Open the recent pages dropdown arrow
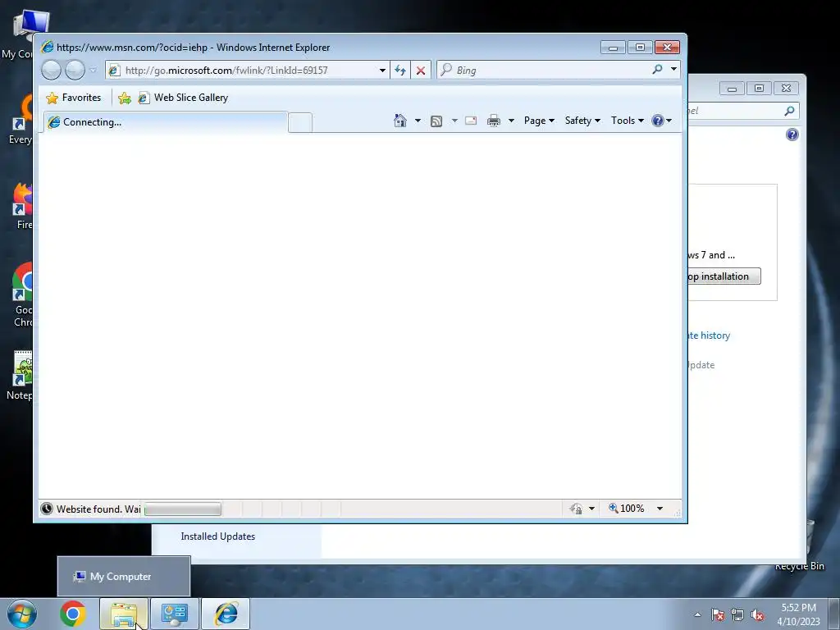Screen dimensions: 840x630 [93, 71]
